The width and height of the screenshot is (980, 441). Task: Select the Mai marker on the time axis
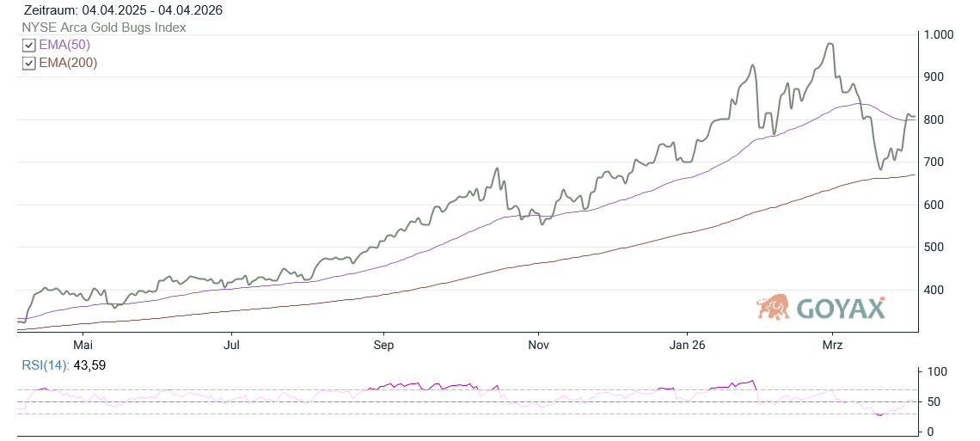pos(82,345)
